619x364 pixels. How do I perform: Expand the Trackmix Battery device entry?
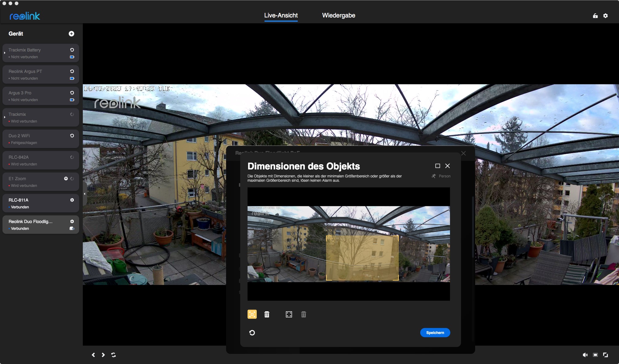(5, 53)
